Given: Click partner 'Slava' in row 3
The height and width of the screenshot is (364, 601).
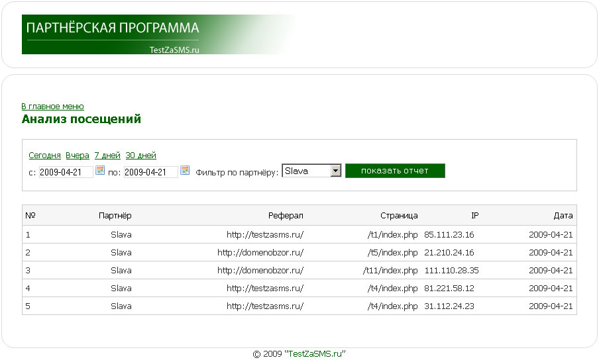Looking at the screenshot, I should pyautogui.click(x=121, y=270).
